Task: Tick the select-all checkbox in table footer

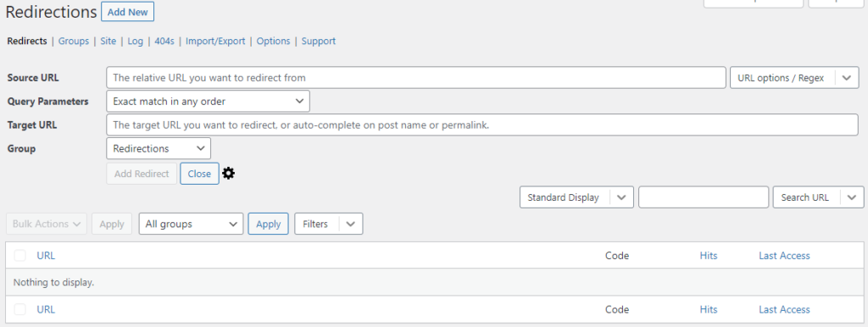Action: pyautogui.click(x=20, y=310)
